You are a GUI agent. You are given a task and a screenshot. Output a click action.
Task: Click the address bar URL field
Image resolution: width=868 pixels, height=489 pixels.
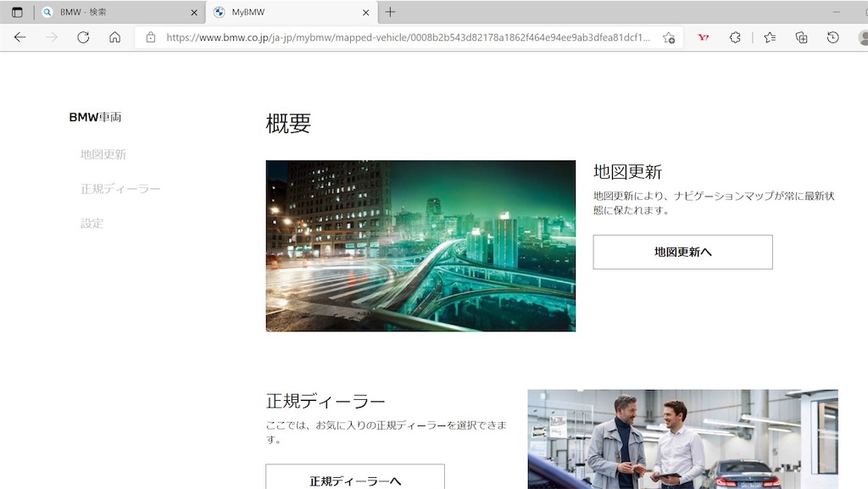click(x=409, y=37)
